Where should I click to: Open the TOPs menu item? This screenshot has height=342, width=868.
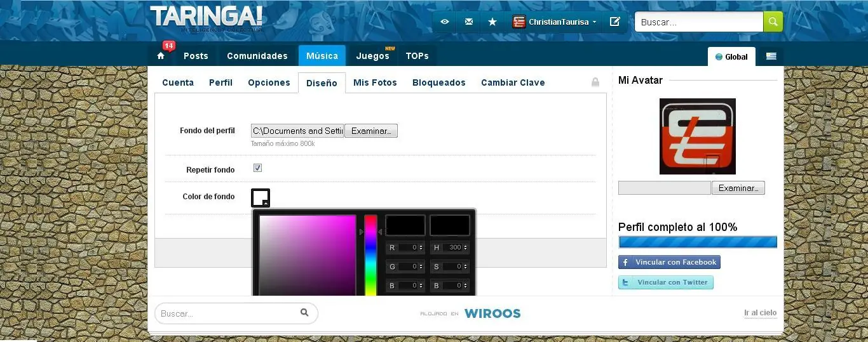tap(417, 56)
